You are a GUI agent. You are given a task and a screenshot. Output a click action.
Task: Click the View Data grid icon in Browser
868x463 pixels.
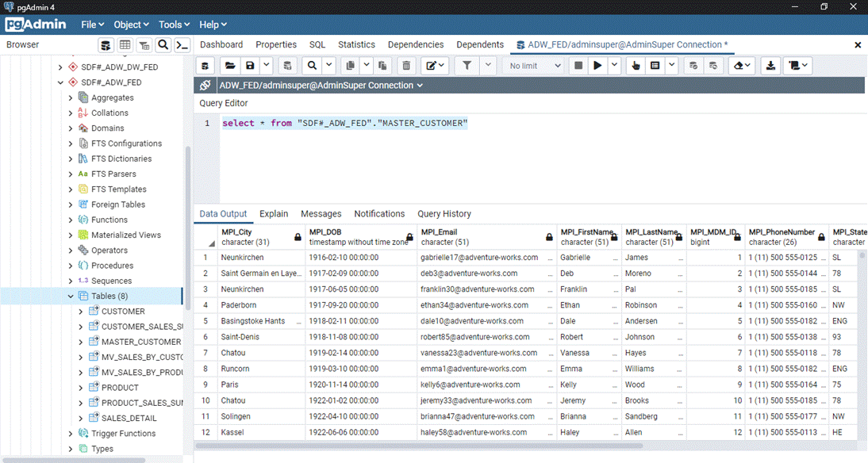[125, 45]
